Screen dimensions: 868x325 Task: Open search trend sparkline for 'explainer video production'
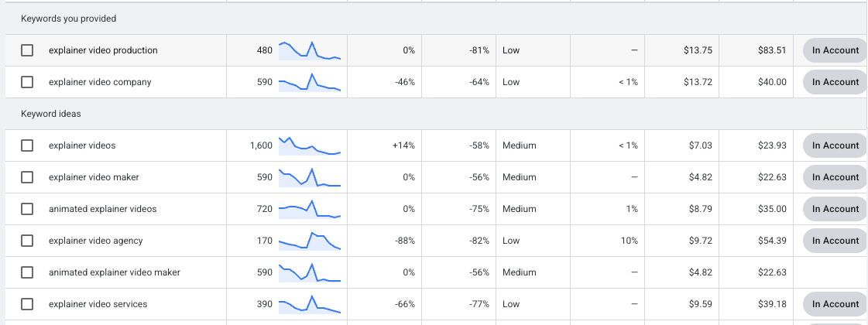click(x=309, y=50)
